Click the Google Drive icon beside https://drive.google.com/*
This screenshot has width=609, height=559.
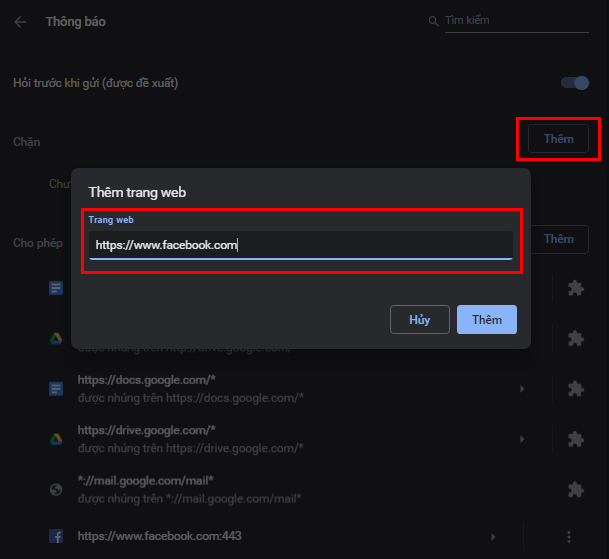pyautogui.click(x=56, y=439)
